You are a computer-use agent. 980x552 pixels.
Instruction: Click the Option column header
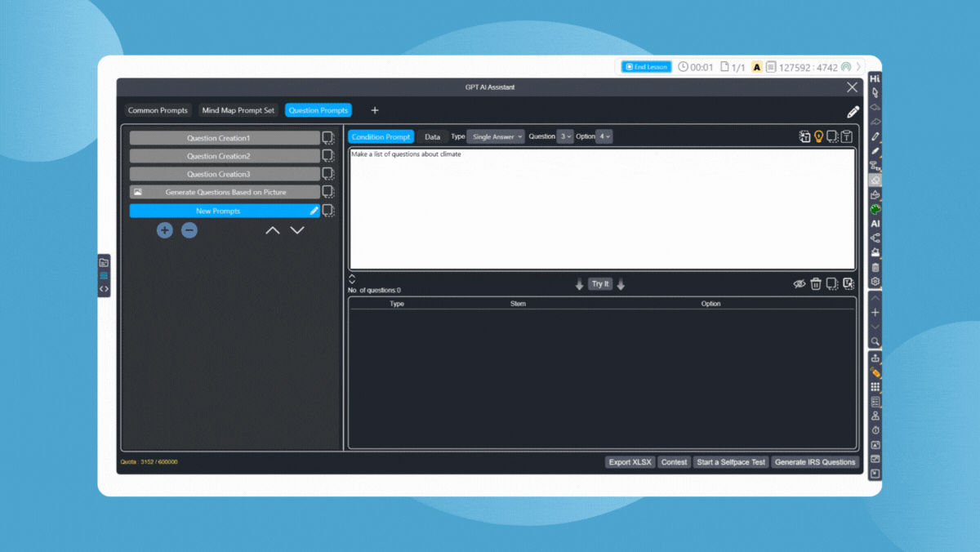click(x=711, y=304)
